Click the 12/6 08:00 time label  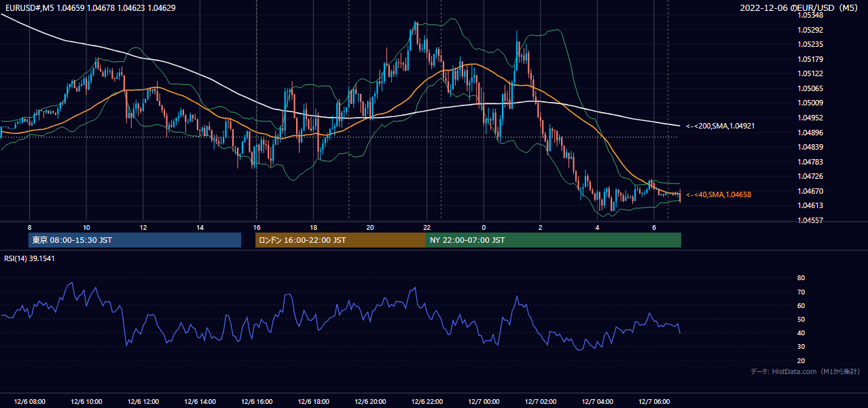pyautogui.click(x=29, y=402)
